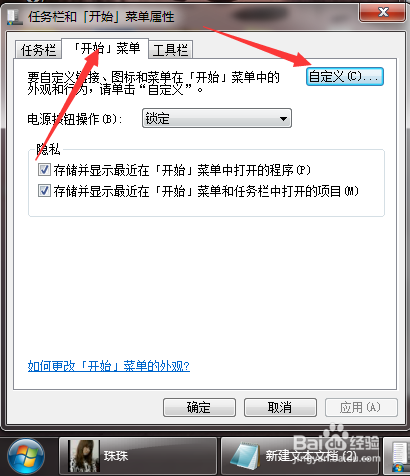The width and height of the screenshot is (410, 476).
Task: Close the properties dialog with X
Action: 383,13
